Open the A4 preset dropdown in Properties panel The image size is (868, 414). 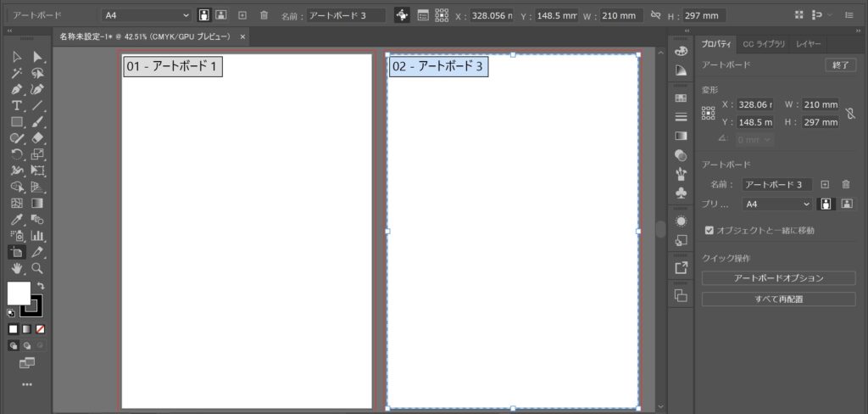tap(777, 204)
